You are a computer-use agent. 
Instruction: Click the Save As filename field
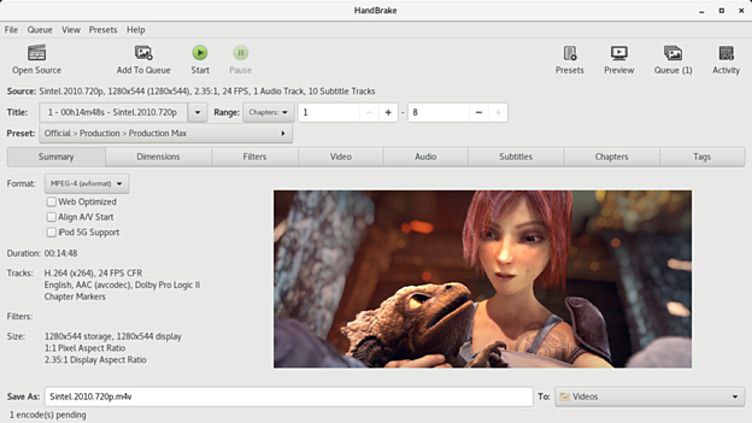click(x=287, y=397)
